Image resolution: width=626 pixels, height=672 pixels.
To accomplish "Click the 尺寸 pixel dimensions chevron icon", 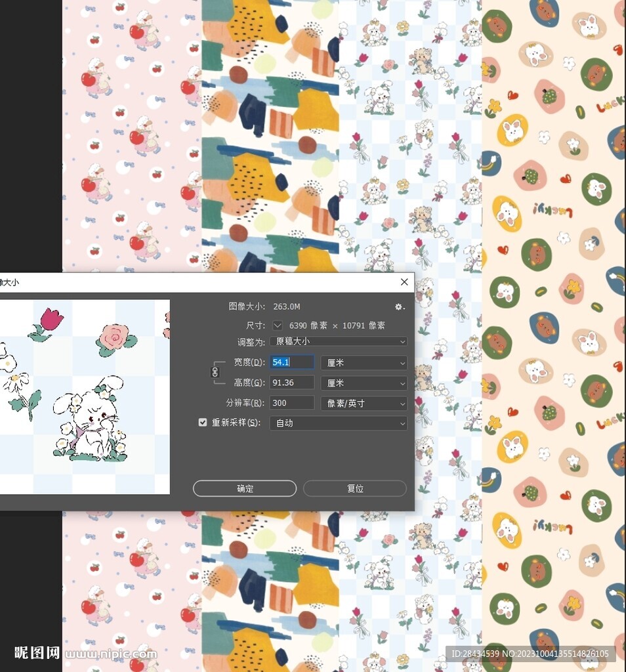I will click(276, 325).
